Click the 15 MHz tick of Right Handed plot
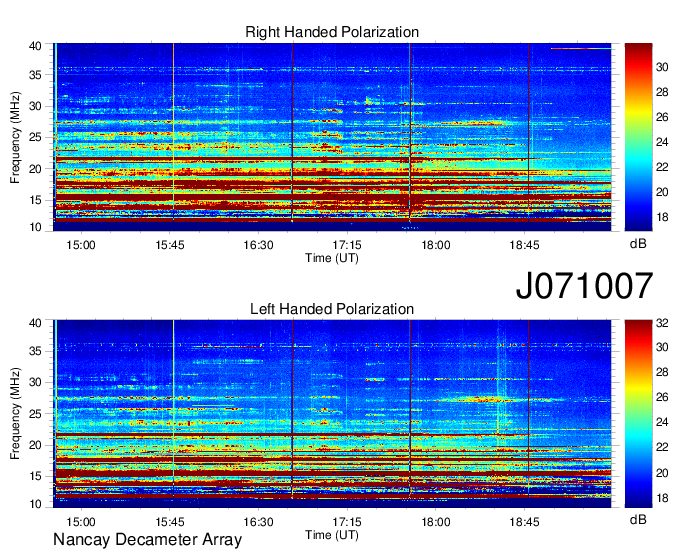The height and width of the screenshot is (552, 680). tap(35, 200)
